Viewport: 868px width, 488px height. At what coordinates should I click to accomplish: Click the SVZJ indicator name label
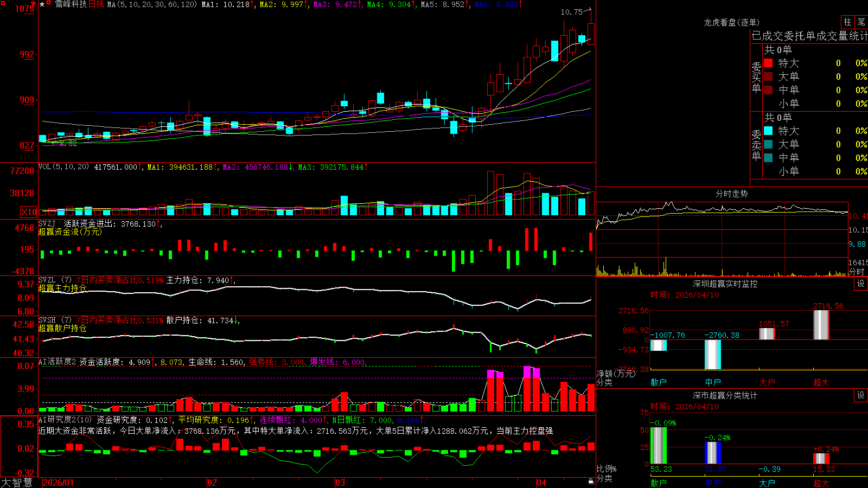pos(47,223)
